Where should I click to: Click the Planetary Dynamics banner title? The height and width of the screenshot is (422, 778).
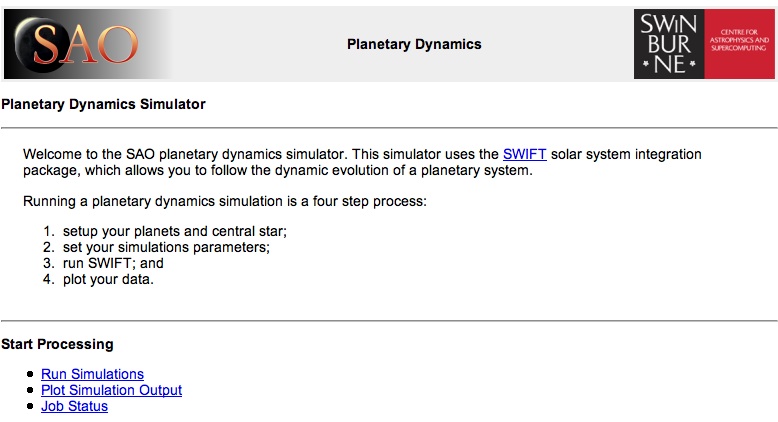tap(414, 44)
